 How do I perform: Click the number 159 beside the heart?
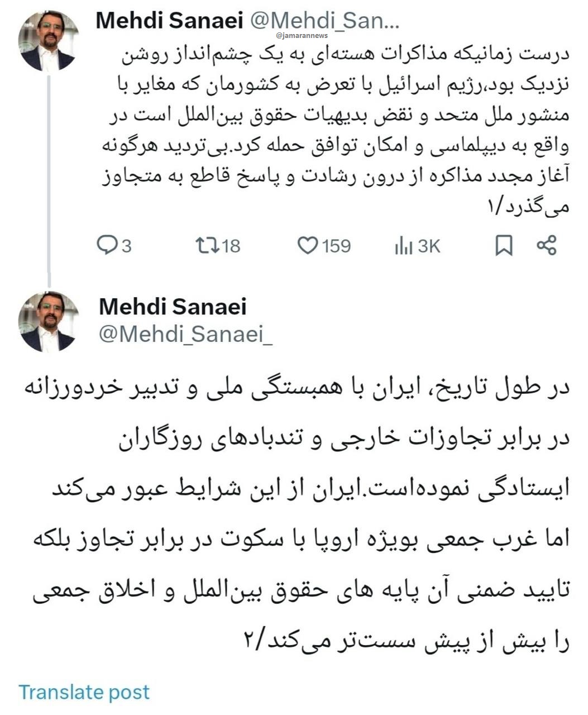[336, 245]
